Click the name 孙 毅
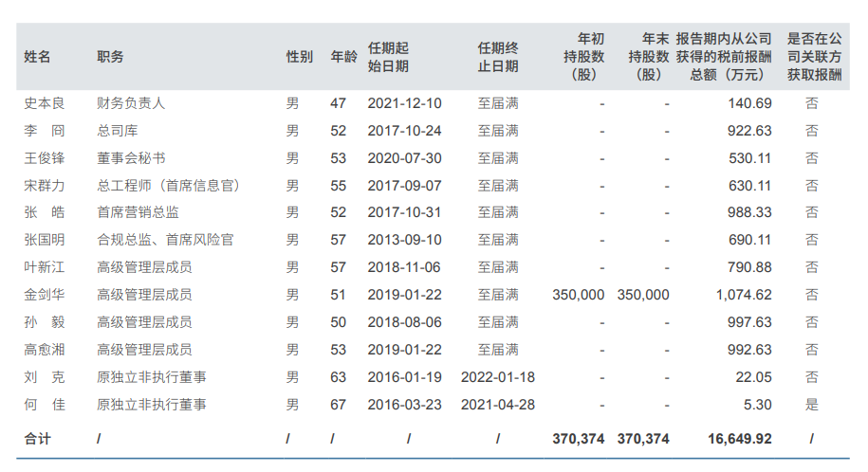The image size is (868, 472). [x=45, y=322]
